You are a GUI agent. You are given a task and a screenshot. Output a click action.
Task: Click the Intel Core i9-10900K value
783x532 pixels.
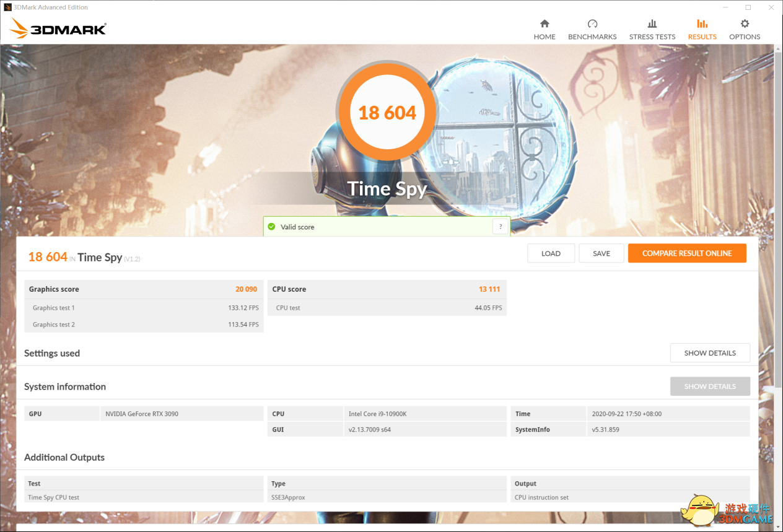pyautogui.click(x=377, y=414)
